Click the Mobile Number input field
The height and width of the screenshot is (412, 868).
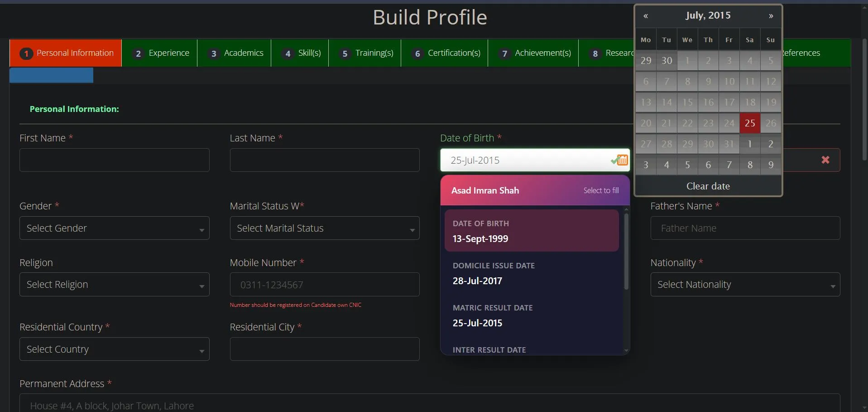[324, 284]
